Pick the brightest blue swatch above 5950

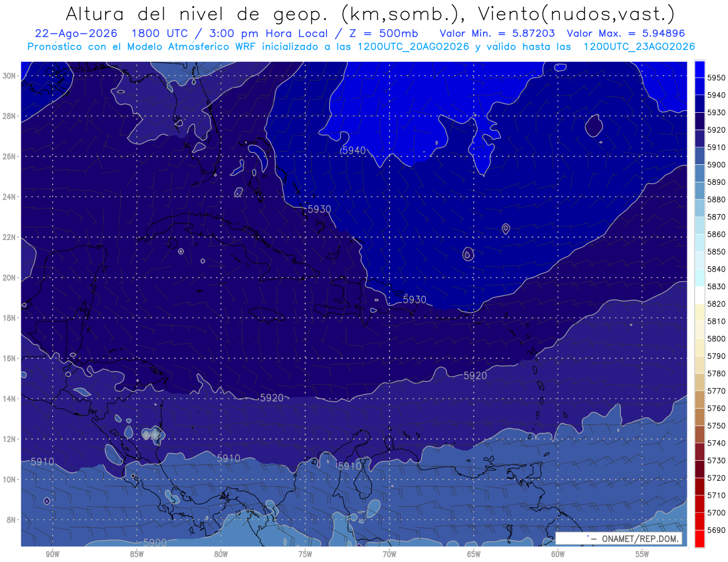coord(699,69)
